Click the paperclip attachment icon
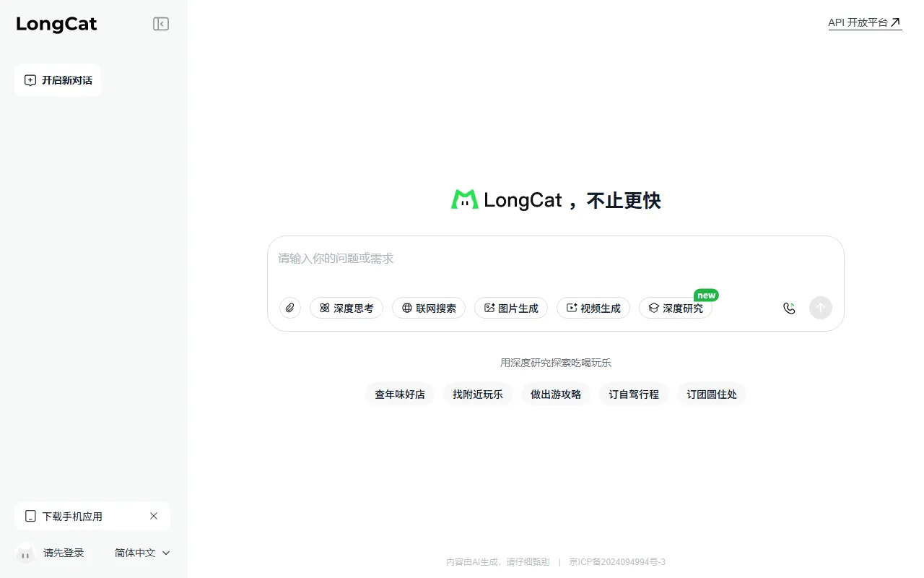Screen dimensions: 924x578 pyautogui.click(x=290, y=308)
